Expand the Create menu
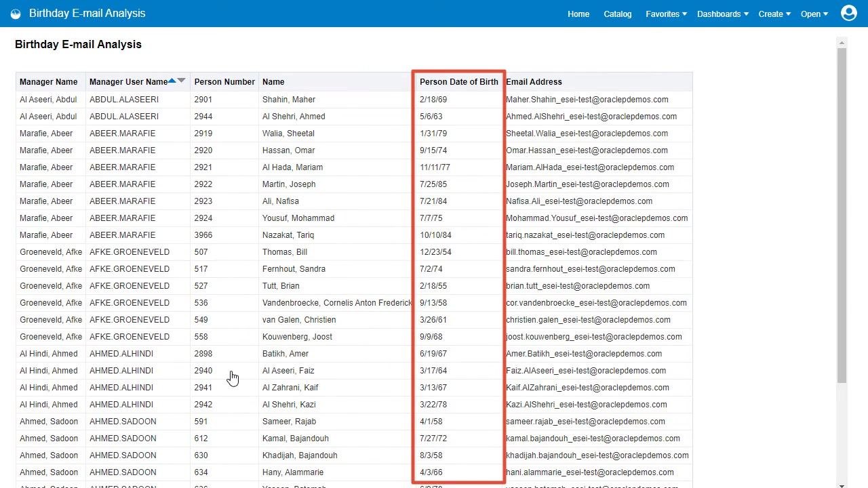868x488 pixels. click(774, 14)
